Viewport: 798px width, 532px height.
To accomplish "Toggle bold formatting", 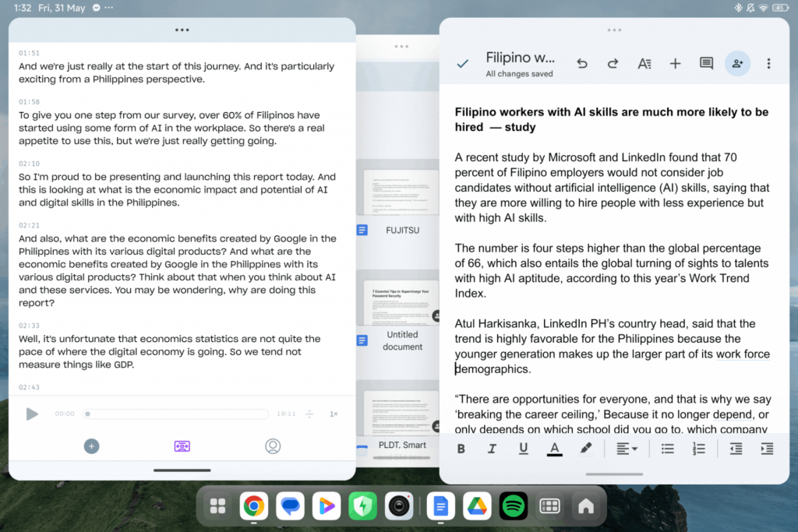I will pyautogui.click(x=461, y=449).
